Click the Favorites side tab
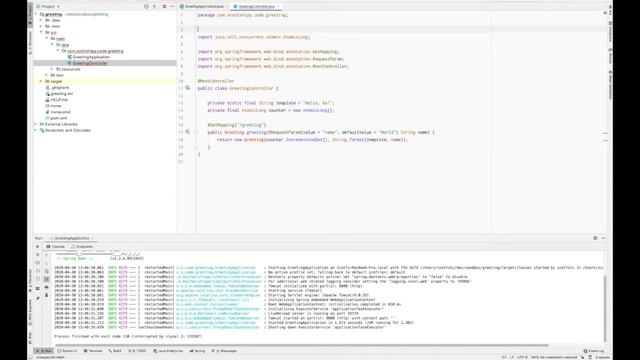Screen dimensions: 640x360 tap(30, 281)
